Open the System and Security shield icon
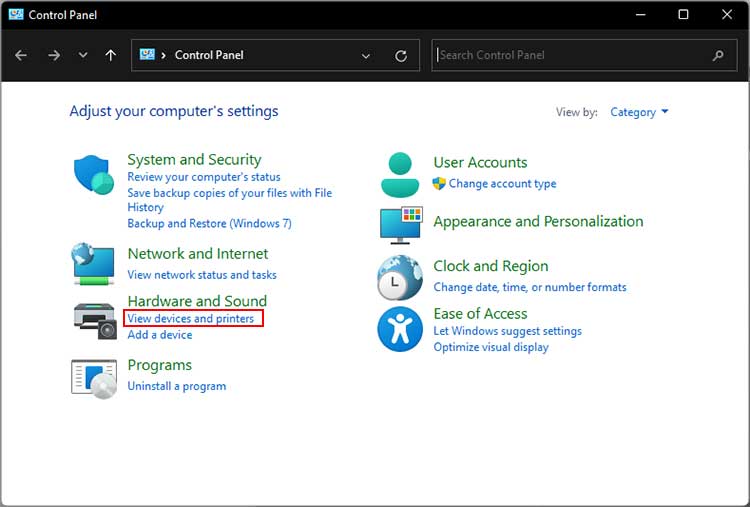 click(x=94, y=174)
